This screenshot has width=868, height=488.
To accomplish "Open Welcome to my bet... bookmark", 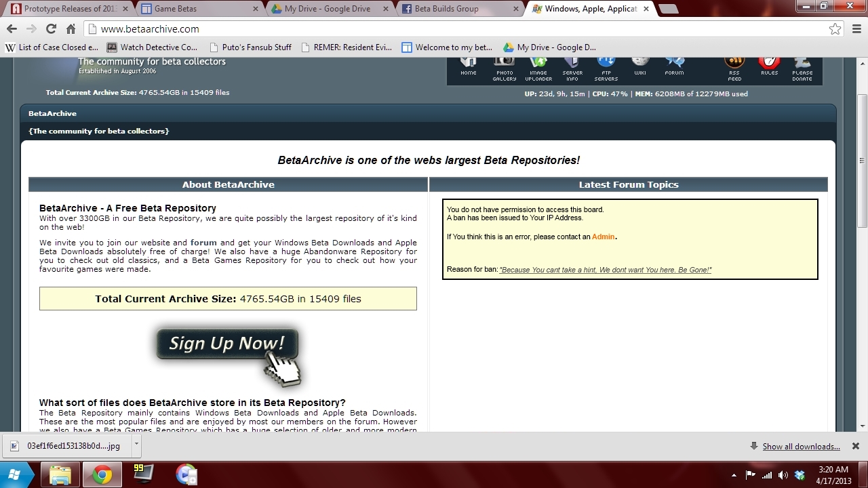I will [448, 47].
